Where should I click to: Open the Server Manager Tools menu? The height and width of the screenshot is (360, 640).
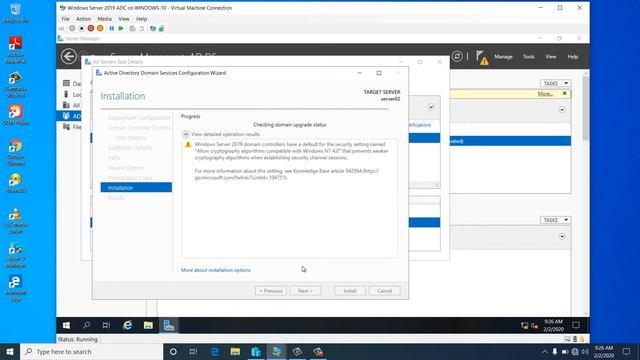pos(529,57)
